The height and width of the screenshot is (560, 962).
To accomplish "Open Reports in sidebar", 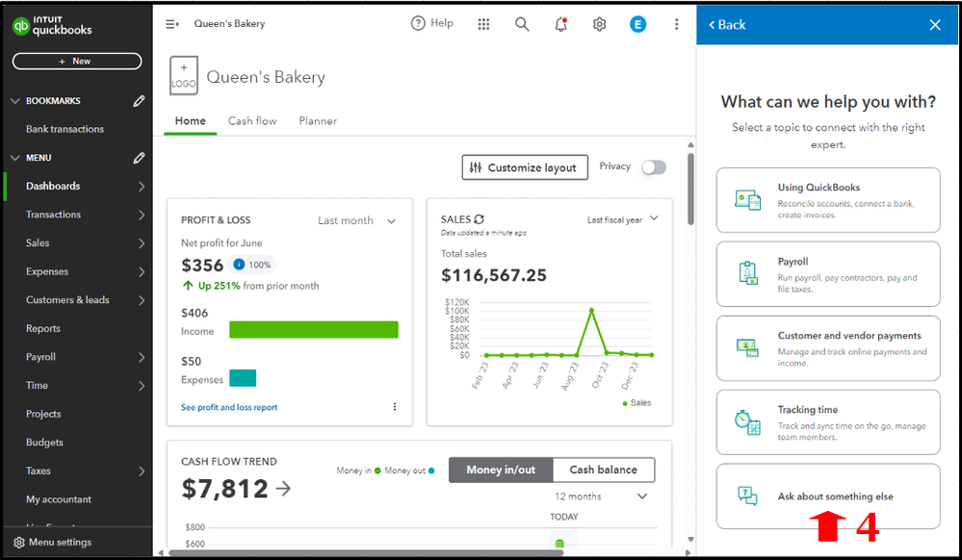I will 43,328.
